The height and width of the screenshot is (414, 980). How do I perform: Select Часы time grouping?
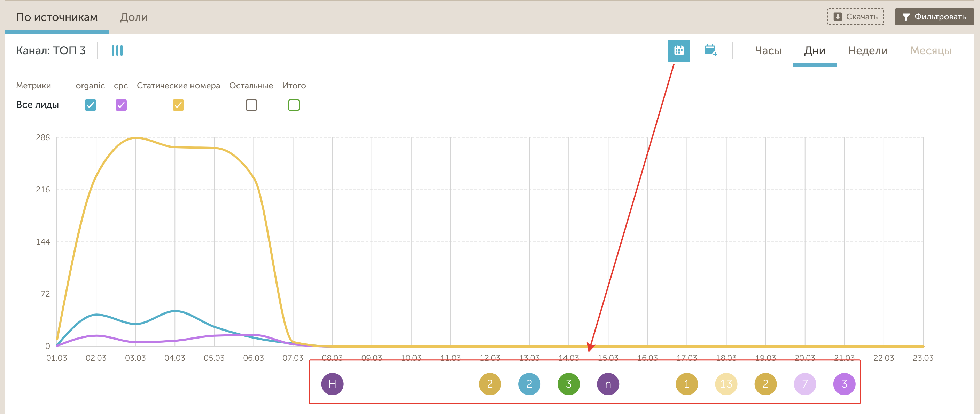[768, 50]
